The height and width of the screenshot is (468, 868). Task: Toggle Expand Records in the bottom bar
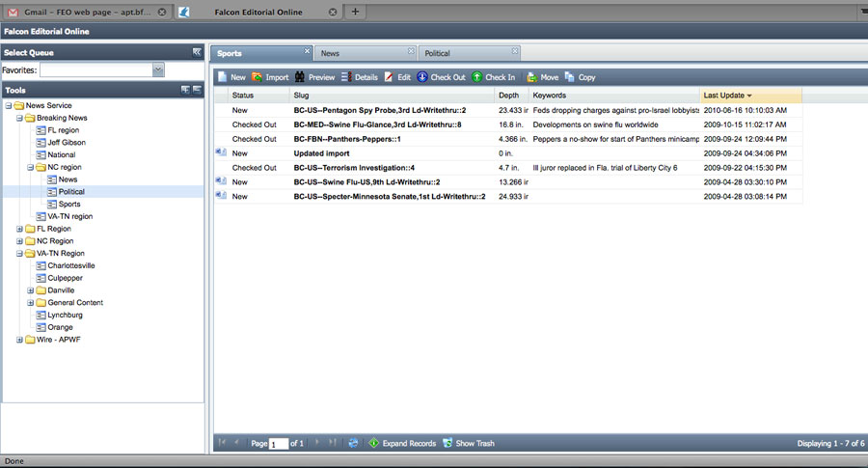[402, 443]
